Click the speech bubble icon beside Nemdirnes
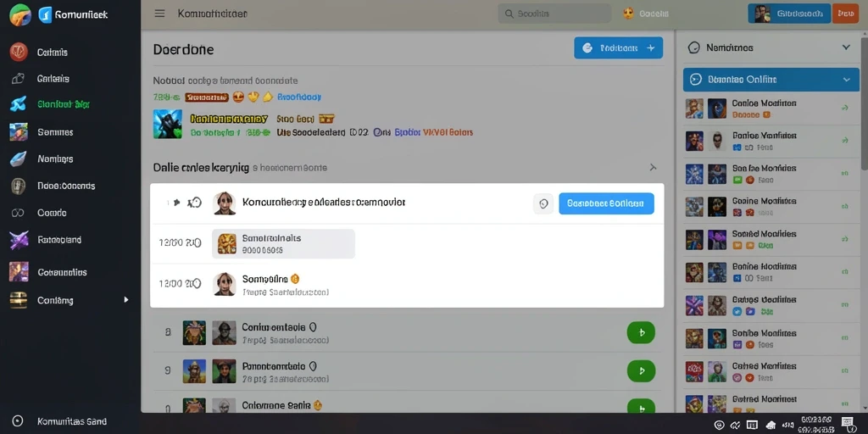This screenshot has width=868, height=434. tap(693, 47)
